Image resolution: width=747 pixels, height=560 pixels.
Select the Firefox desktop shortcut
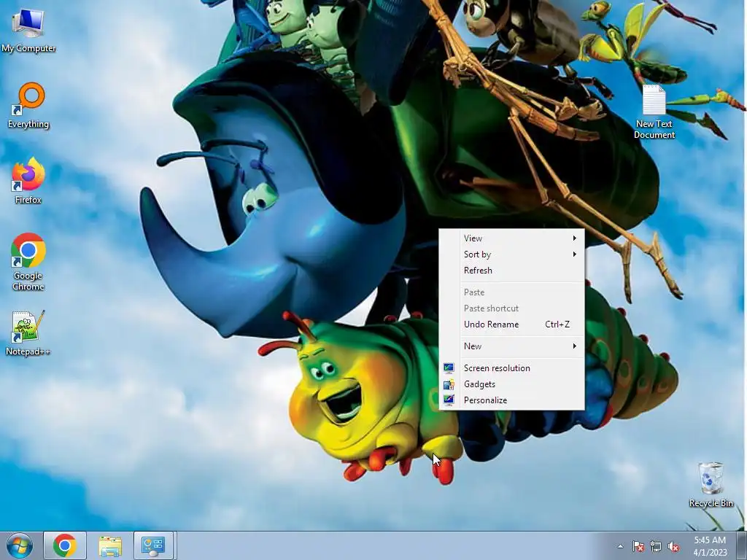click(x=28, y=181)
